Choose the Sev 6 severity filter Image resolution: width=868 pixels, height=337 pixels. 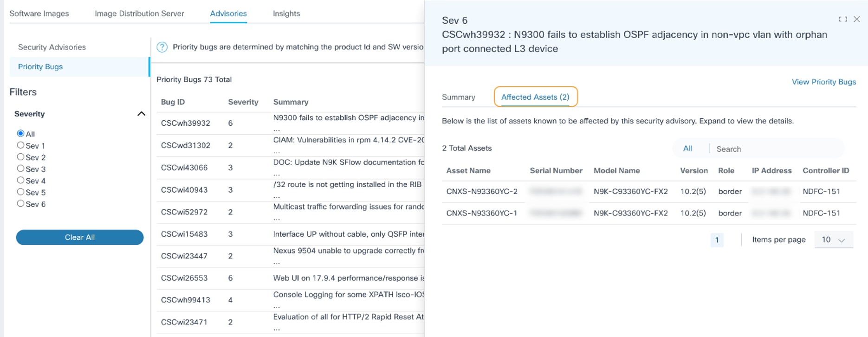(x=20, y=203)
